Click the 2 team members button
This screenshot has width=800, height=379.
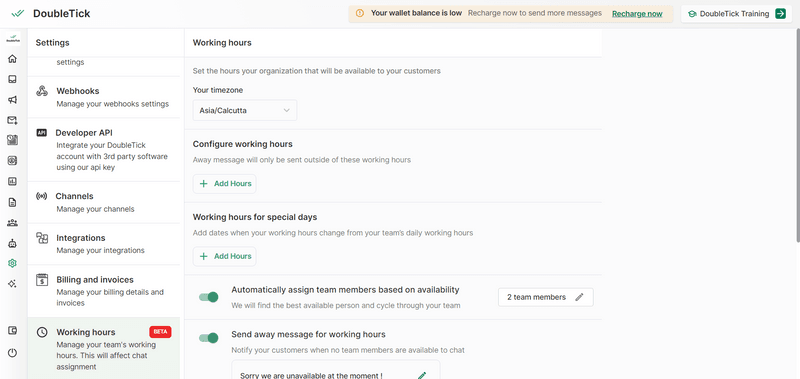pyautogui.click(x=545, y=297)
